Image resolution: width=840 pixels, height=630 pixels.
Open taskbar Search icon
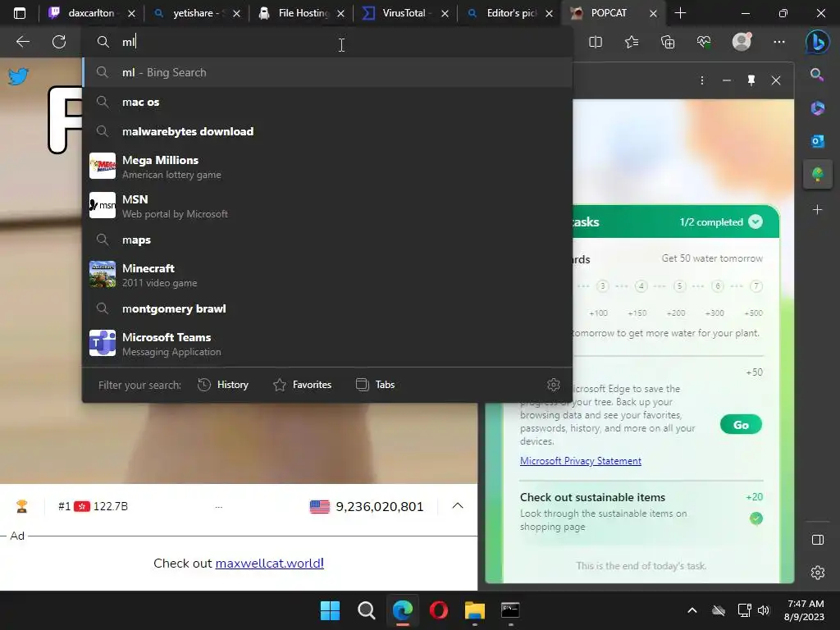click(367, 610)
